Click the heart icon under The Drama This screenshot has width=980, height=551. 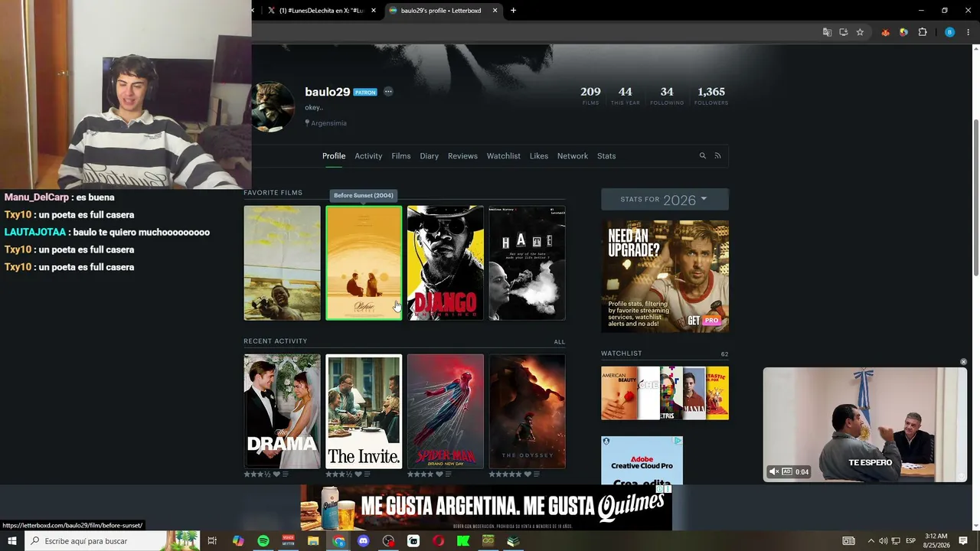coord(276,474)
